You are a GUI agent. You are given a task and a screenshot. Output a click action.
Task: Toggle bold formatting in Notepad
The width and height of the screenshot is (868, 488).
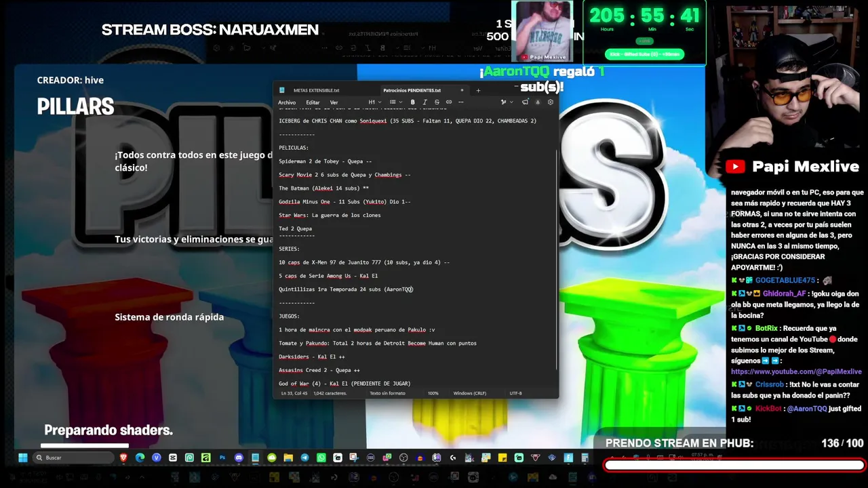click(412, 102)
